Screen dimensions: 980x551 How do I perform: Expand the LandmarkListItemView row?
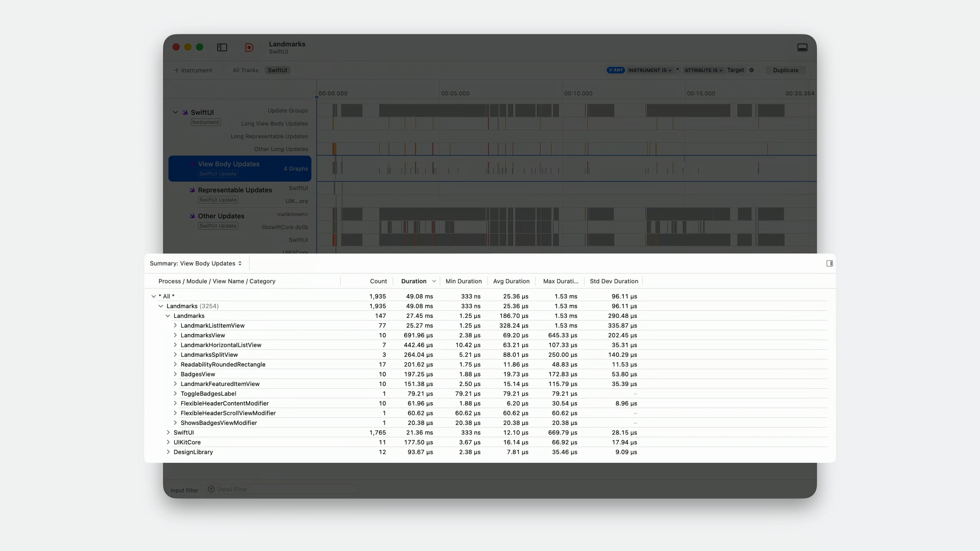point(175,325)
